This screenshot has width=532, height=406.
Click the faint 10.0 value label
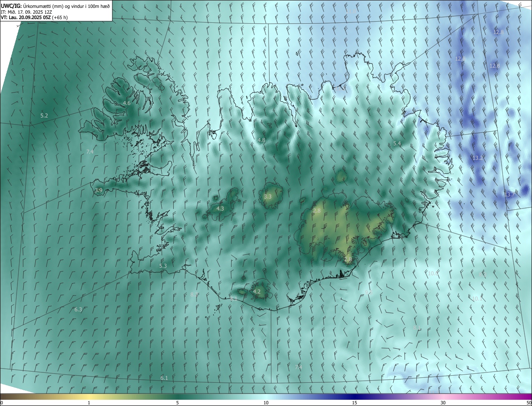tap(433, 273)
